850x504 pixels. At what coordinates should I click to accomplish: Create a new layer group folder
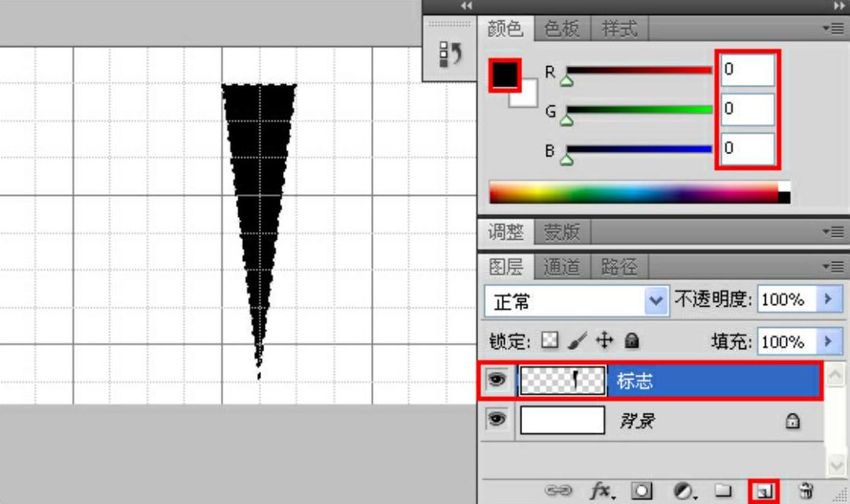point(723,491)
